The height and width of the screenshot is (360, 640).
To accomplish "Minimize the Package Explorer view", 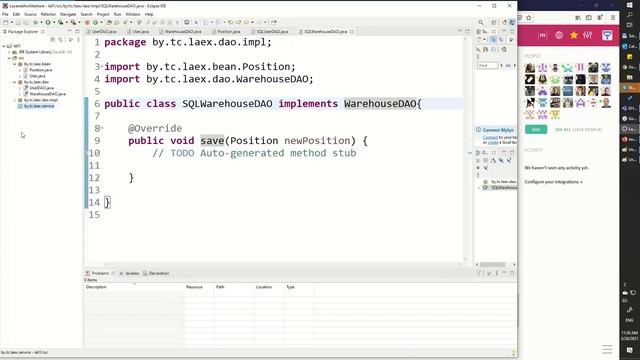I will coord(69,31).
